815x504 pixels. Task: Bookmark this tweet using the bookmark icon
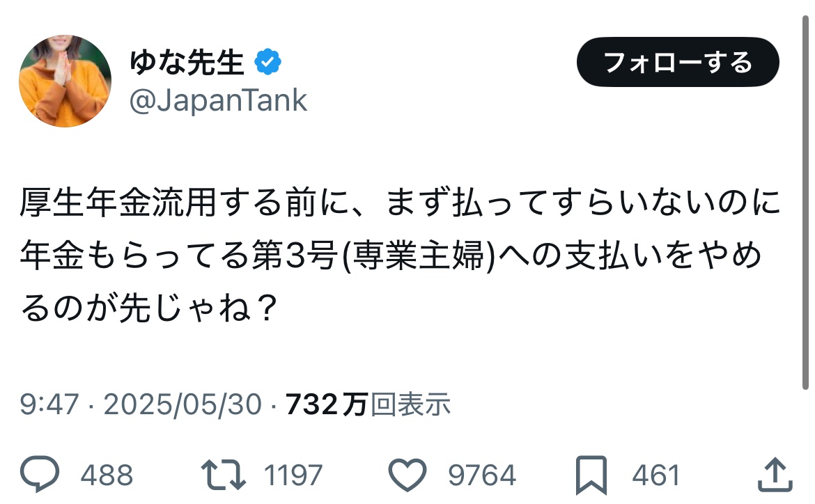point(591,475)
